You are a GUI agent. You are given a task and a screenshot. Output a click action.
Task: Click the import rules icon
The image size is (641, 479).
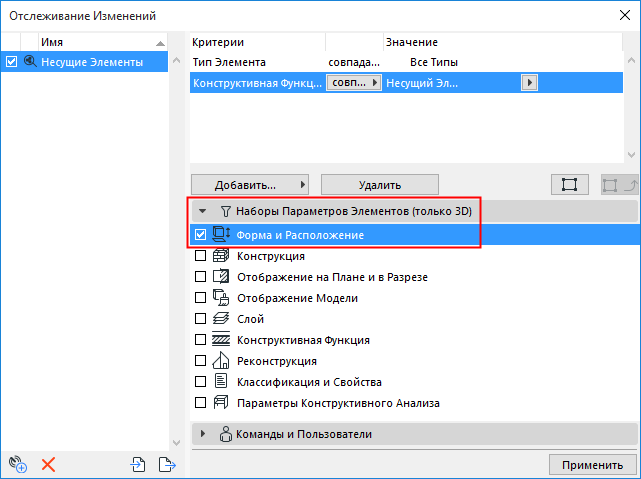(x=138, y=463)
